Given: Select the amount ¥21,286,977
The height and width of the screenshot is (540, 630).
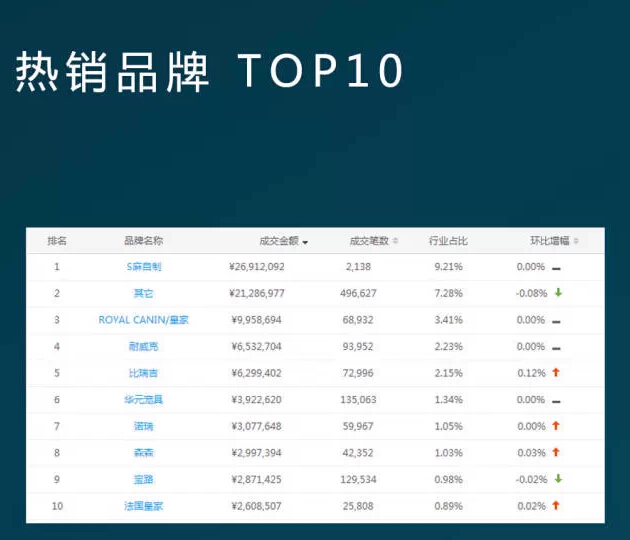Looking at the screenshot, I should coord(257,293).
